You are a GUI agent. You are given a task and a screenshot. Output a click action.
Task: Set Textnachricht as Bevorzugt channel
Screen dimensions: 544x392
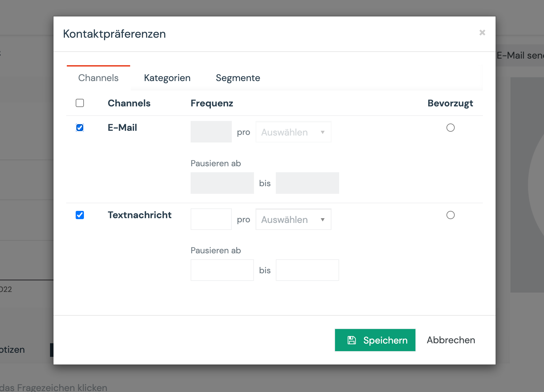click(450, 215)
